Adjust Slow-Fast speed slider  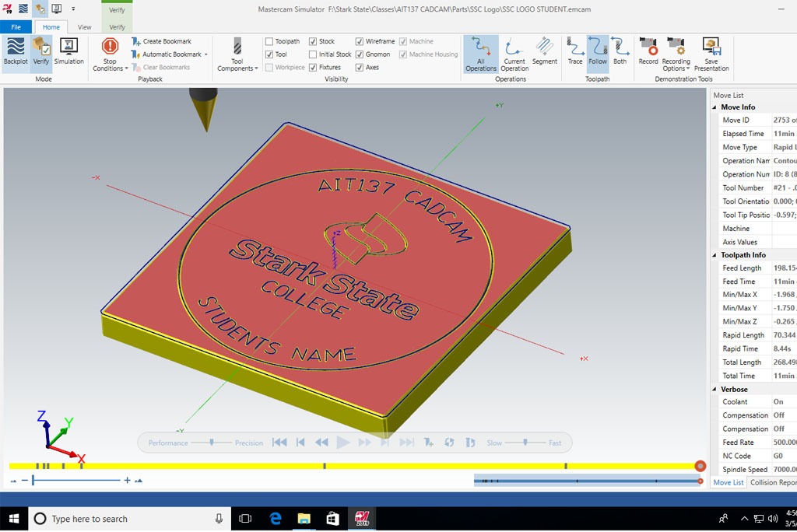coord(525,443)
